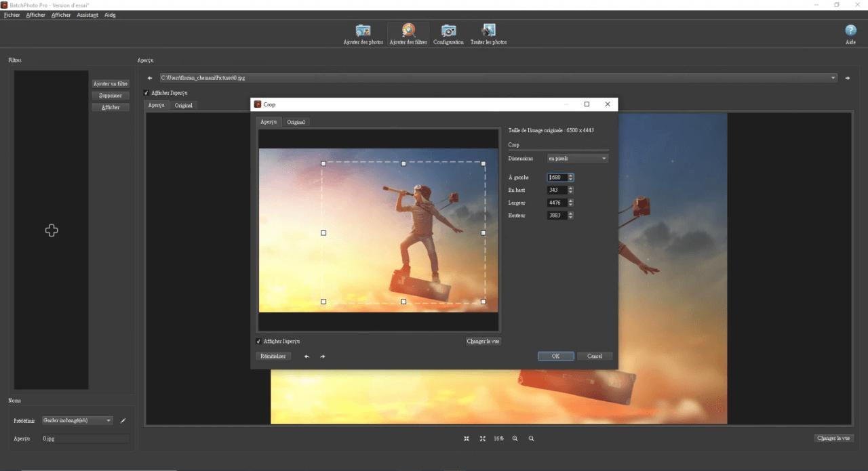Click the zoom-in magnifier icon

pyautogui.click(x=515, y=438)
